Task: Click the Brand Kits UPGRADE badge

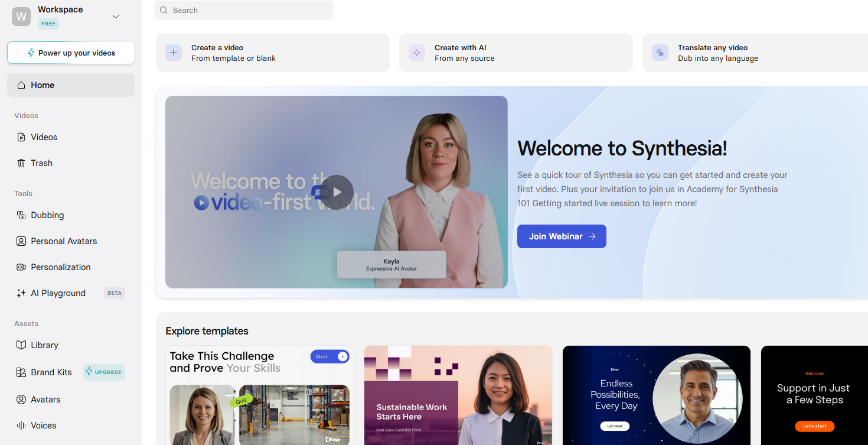Action: (104, 372)
